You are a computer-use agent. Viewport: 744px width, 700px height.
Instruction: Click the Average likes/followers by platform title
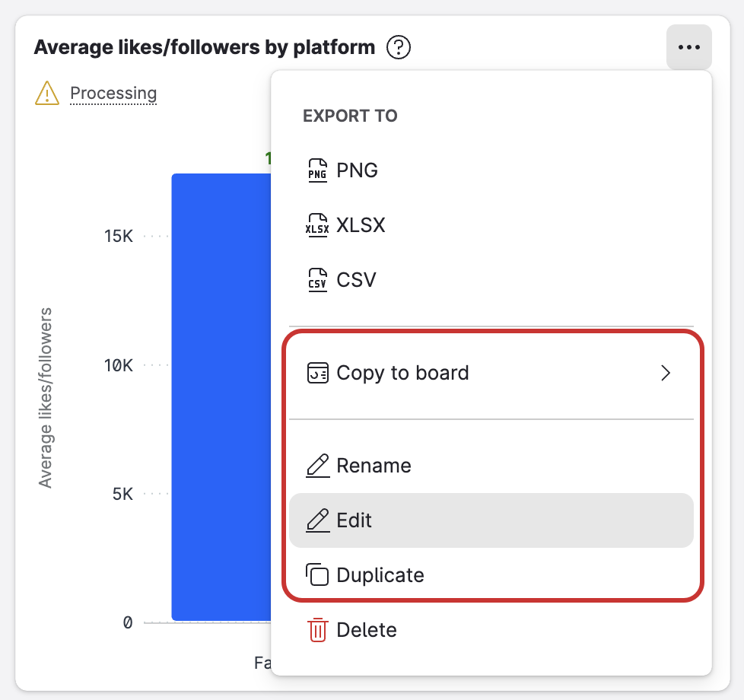pos(205,48)
